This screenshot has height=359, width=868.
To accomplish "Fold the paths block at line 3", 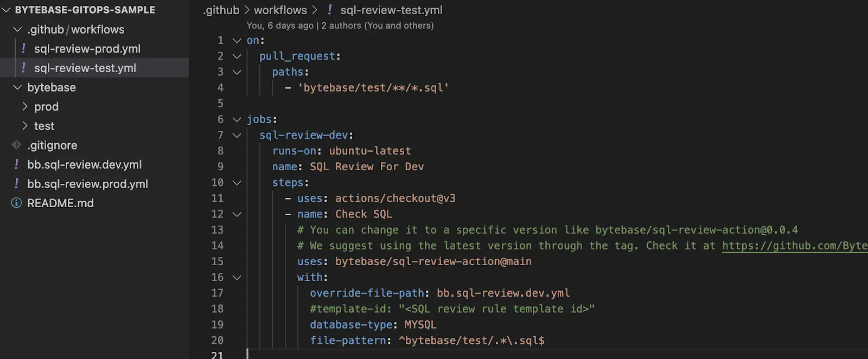I will (x=237, y=72).
